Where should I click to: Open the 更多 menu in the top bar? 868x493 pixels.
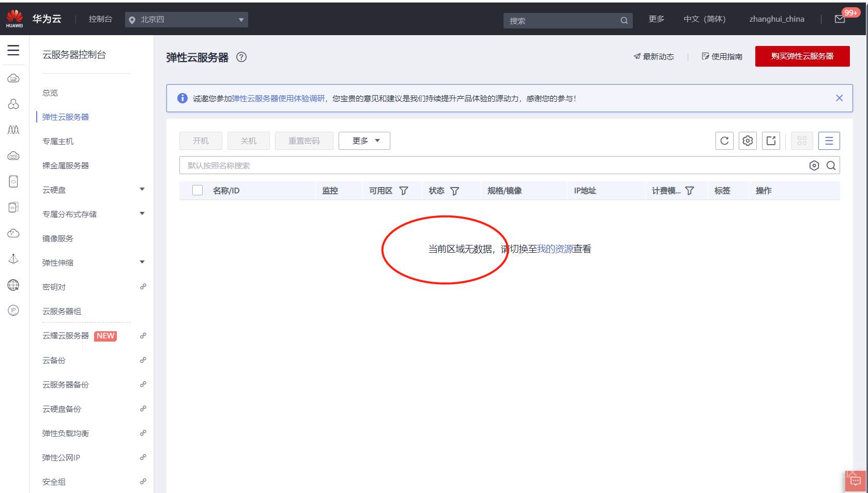pos(657,19)
